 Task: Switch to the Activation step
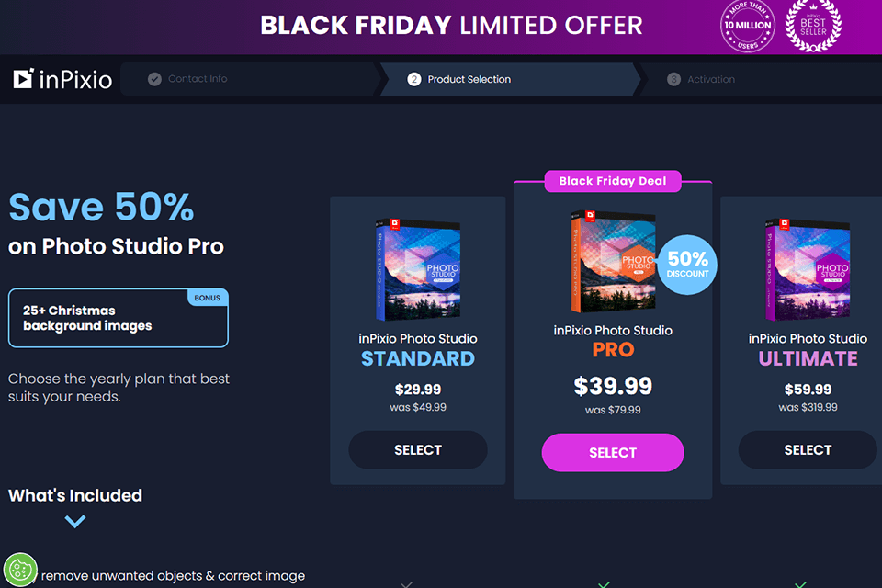(x=710, y=80)
